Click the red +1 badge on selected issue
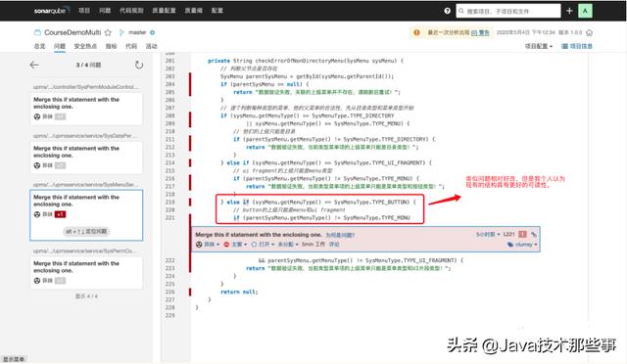This screenshot has height=364, width=627. pyautogui.click(x=61, y=214)
